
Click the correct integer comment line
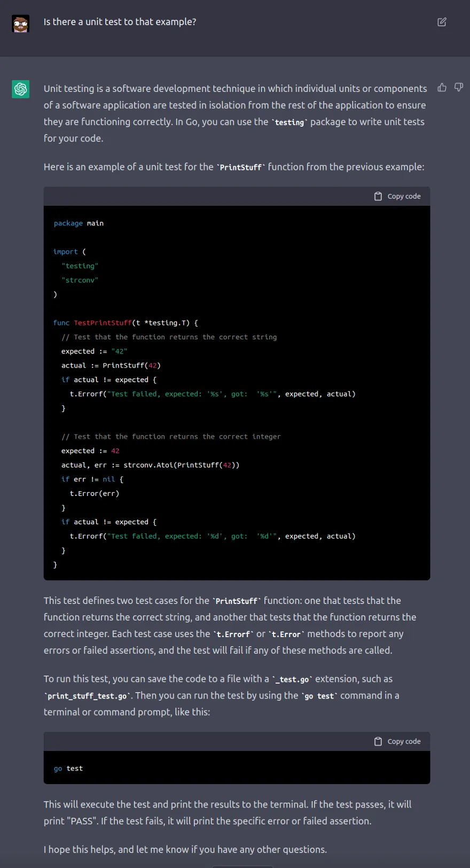171,437
